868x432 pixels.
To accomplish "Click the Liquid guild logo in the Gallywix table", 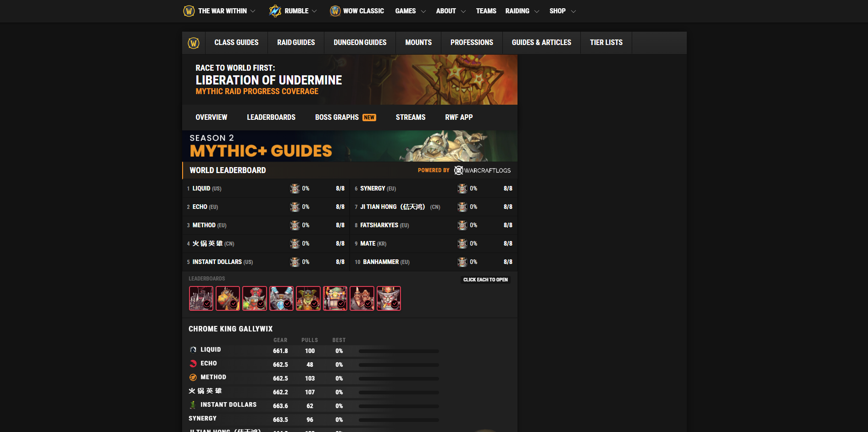I will [x=193, y=350].
